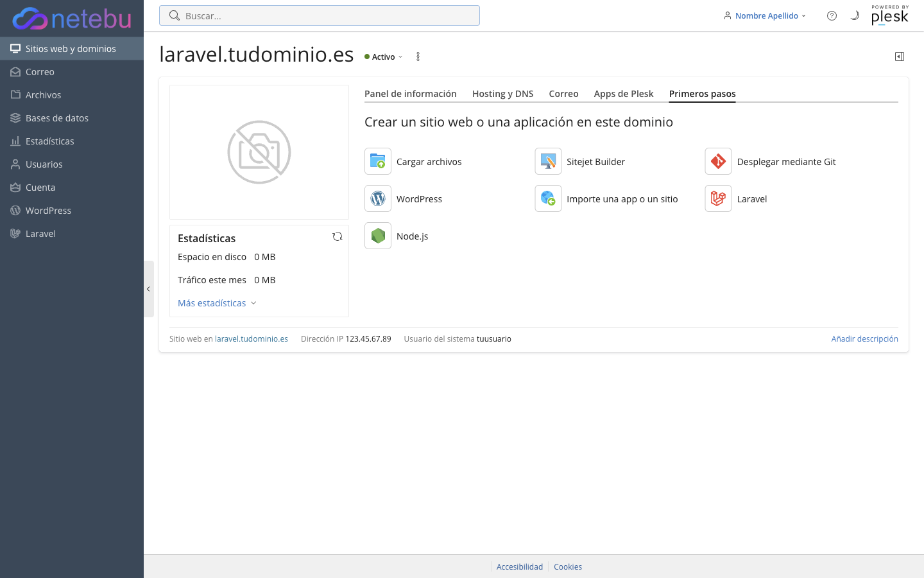
Task: Toggle the right side panel icon
Action: point(900,57)
